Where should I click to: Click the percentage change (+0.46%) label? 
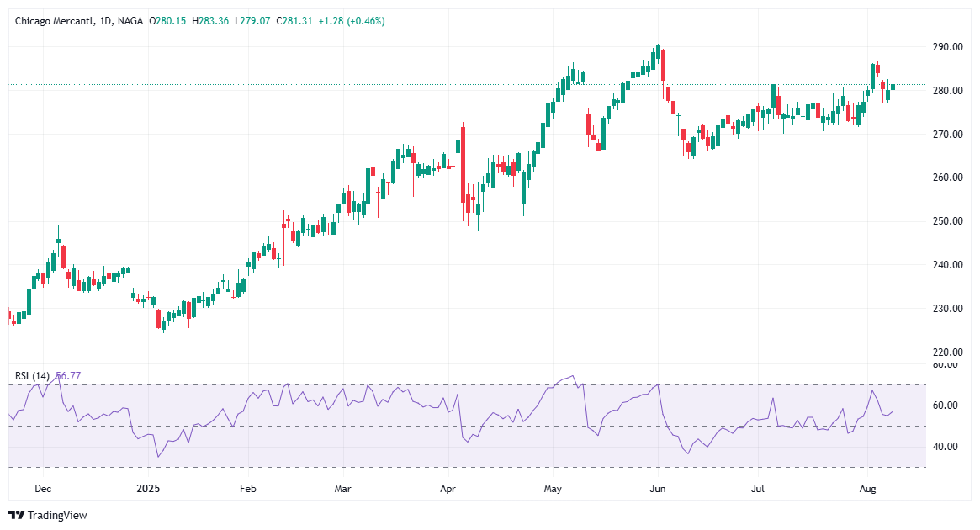pos(367,17)
